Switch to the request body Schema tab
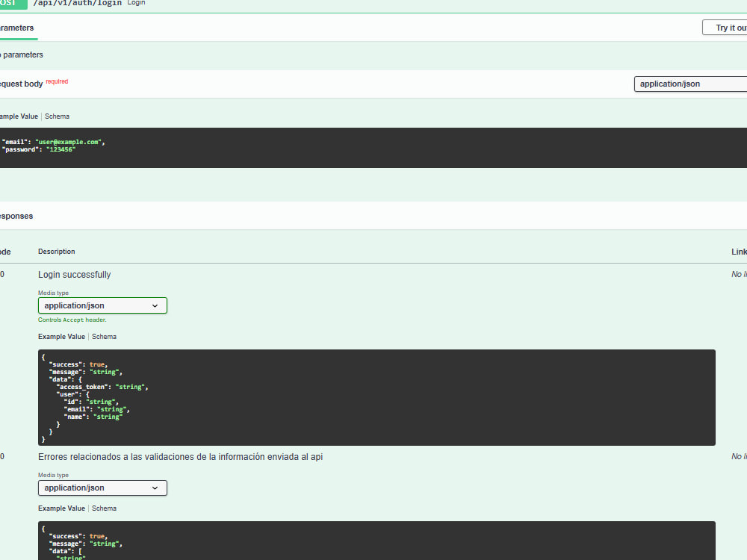 pyautogui.click(x=58, y=116)
